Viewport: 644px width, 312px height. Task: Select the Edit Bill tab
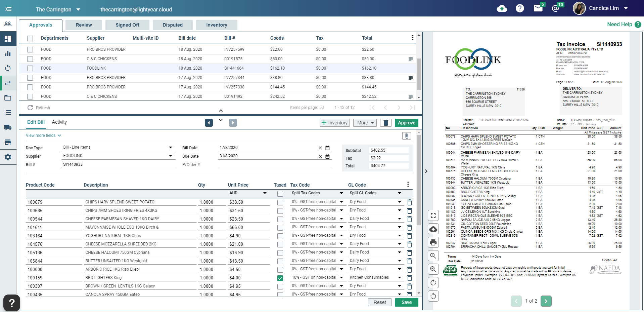[36, 122]
